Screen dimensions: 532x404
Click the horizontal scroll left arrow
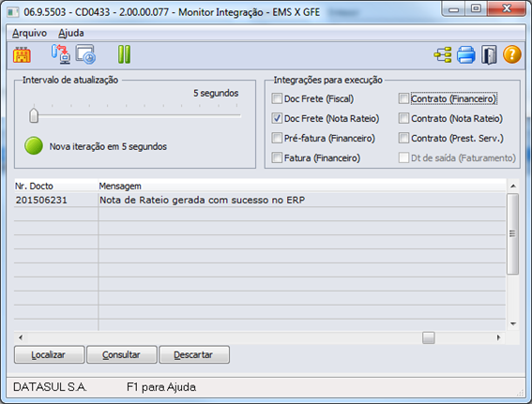coord(21,337)
